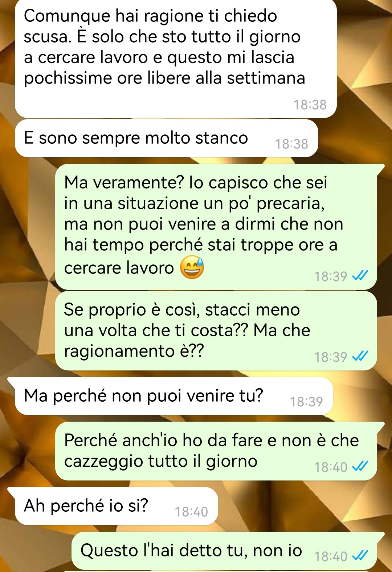This screenshot has height=572, width=392.
Task: Tap the 18:38 timestamp beside 'molto stanco'
Action: [x=291, y=144]
